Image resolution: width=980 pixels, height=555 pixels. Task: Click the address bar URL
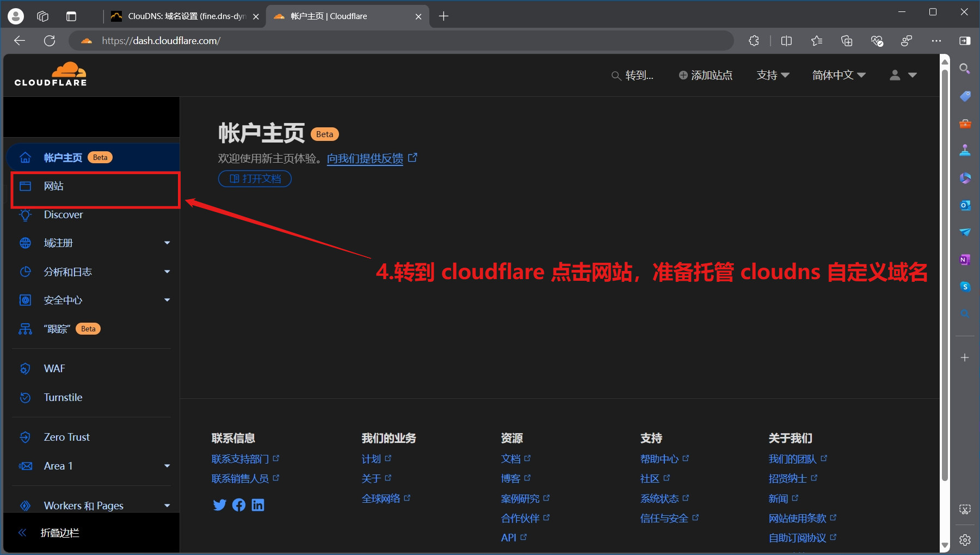point(161,41)
